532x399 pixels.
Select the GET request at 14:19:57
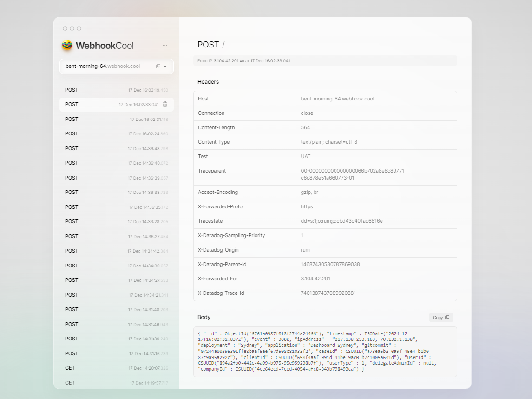pyautogui.click(x=116, y=383)
